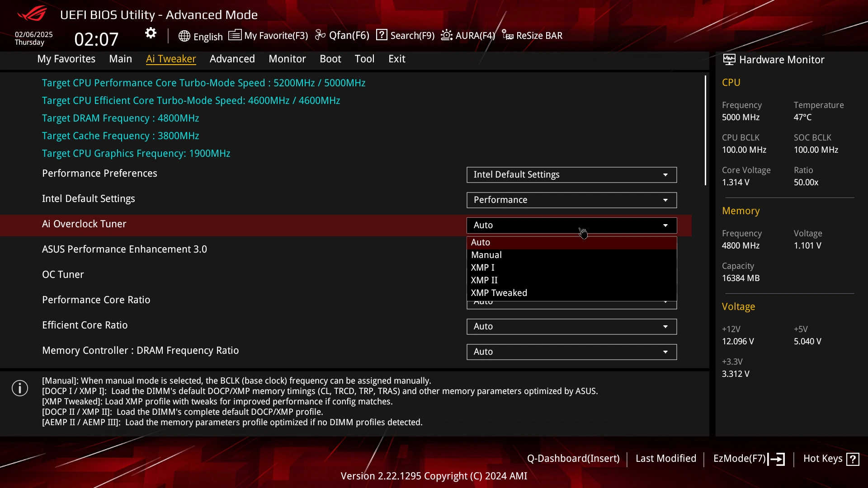Viewport: 868px width, 488px height.
Task: Select Performance Core Ratio row label
Action: point(96,300)
